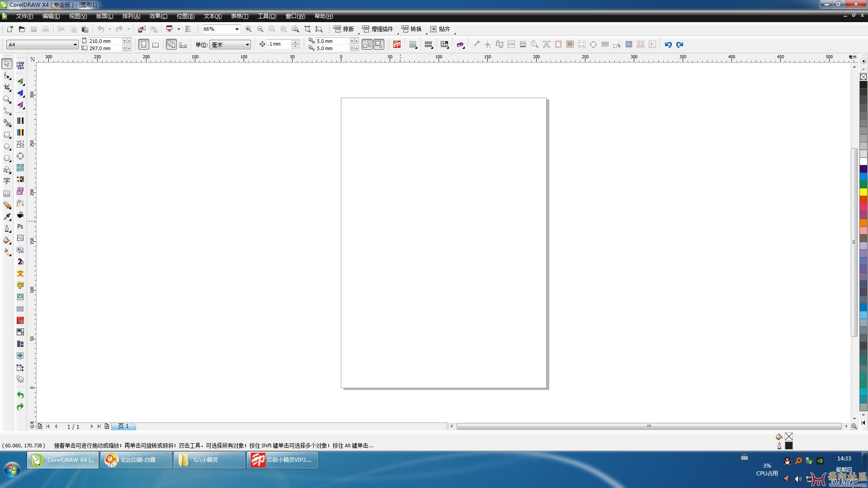The height and width of the screenshot is (488, 868).
Task: Select the Pick (arrow) tool
Action: tap(7, 64)
